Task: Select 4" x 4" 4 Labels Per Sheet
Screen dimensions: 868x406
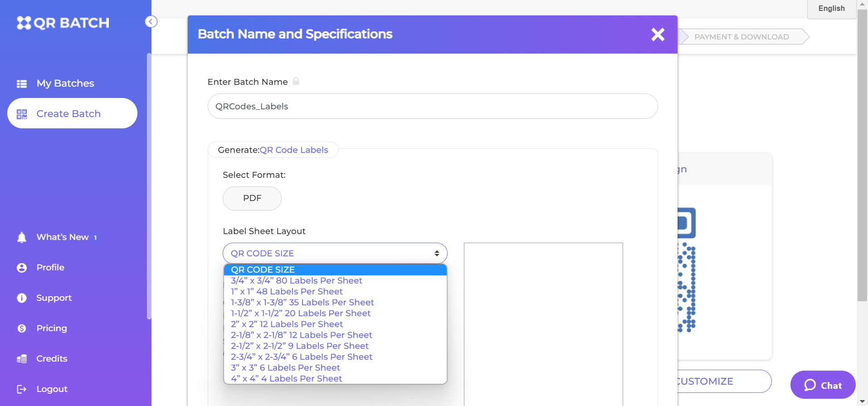Action: click(x=335, y=379)
